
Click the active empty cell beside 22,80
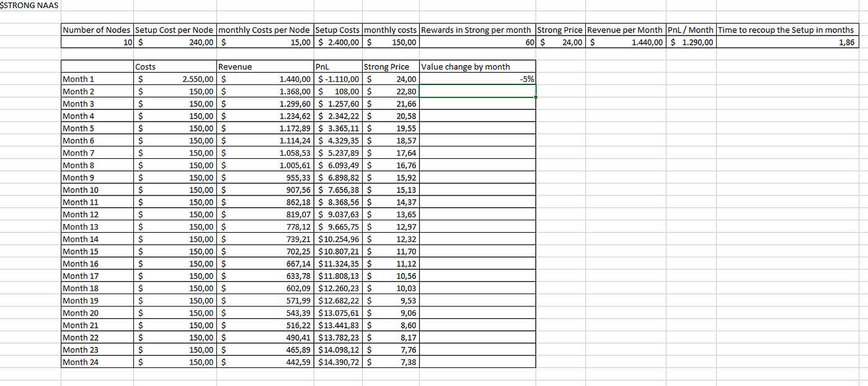477,91
